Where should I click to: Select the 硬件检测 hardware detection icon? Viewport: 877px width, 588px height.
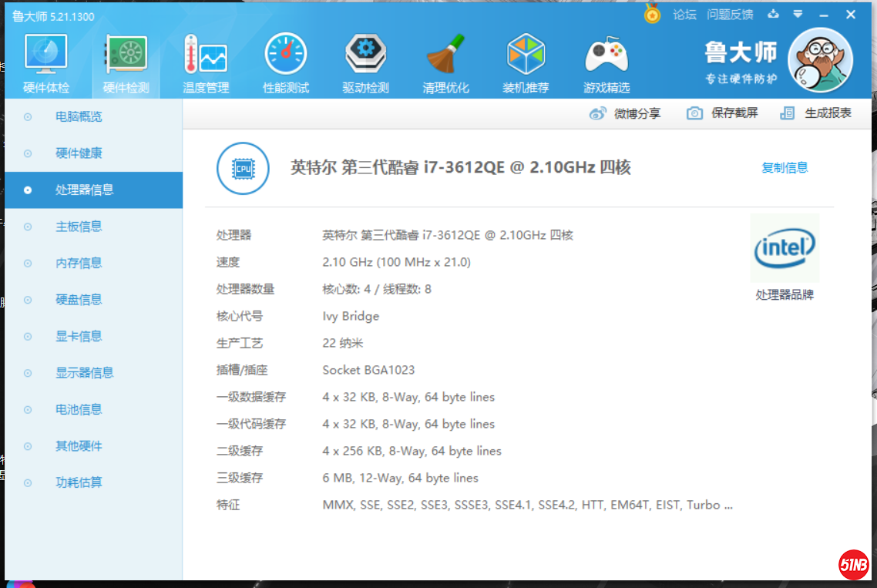click(x=126, y=63)
